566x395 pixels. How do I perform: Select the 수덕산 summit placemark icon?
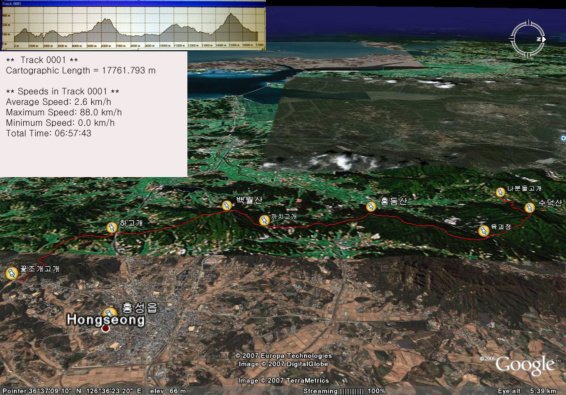tap(530, 208)
